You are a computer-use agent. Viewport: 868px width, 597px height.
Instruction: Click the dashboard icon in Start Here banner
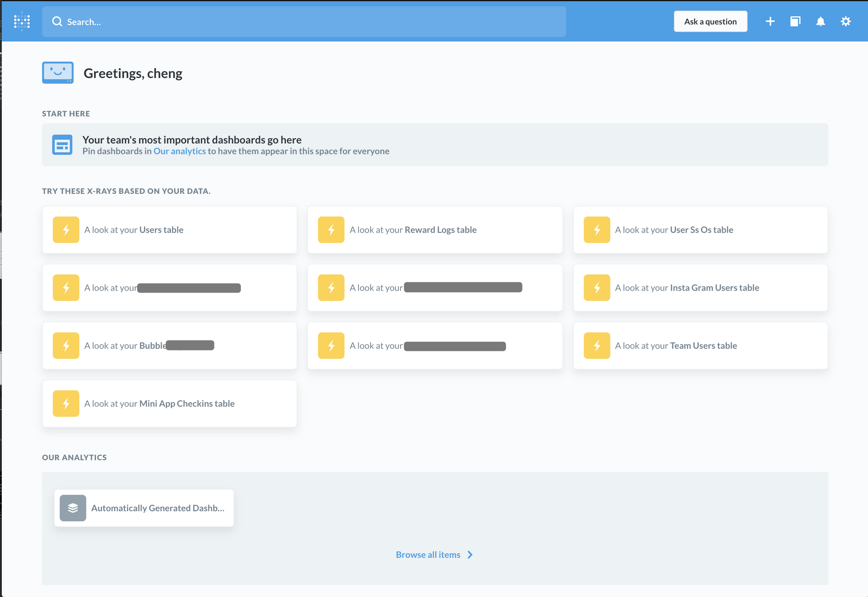(x=62, y=145)
